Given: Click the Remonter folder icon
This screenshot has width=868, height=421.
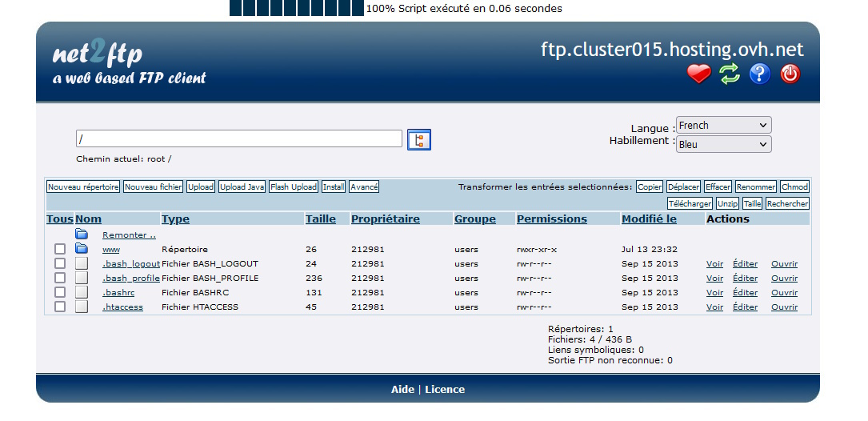Looking at the screenshot, I should [82, 235].
